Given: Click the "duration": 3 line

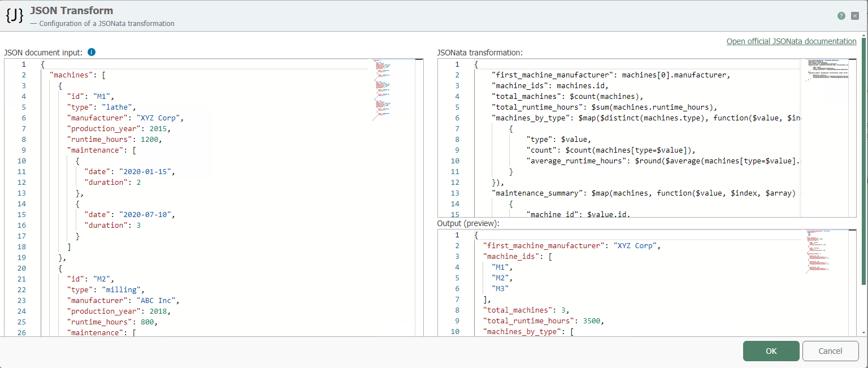Looking at the screenshot, I should [x=112, y=226].
